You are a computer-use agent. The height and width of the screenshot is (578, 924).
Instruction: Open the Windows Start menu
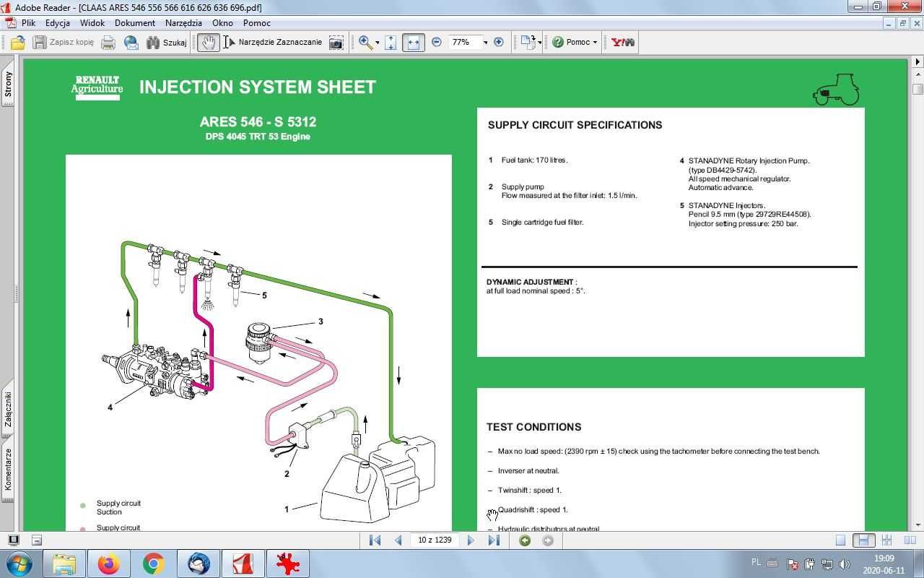tap(18, 564)
